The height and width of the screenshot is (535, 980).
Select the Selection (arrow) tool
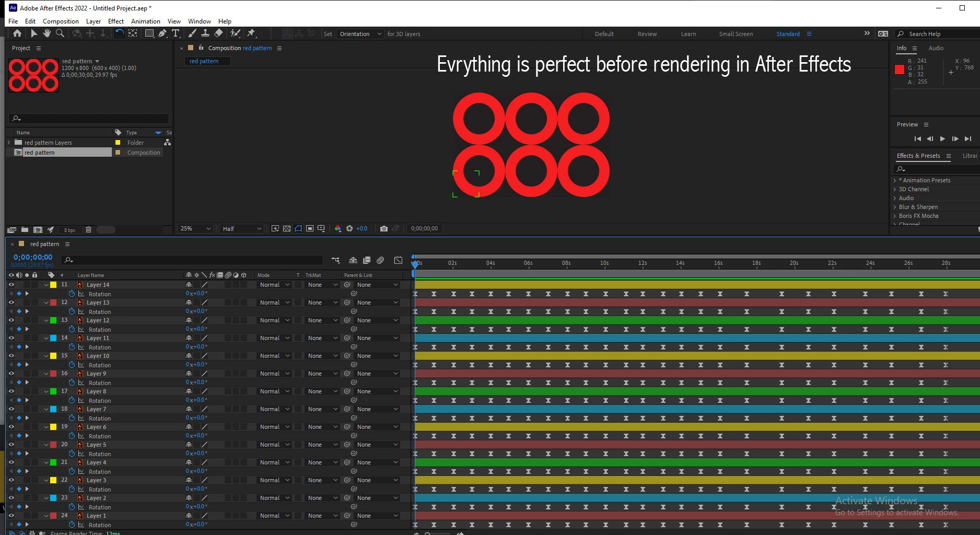[34, 33]
